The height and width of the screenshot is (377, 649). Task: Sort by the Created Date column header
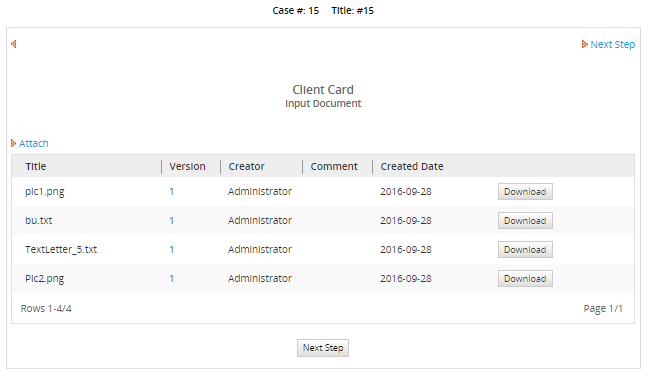(412, 166)
